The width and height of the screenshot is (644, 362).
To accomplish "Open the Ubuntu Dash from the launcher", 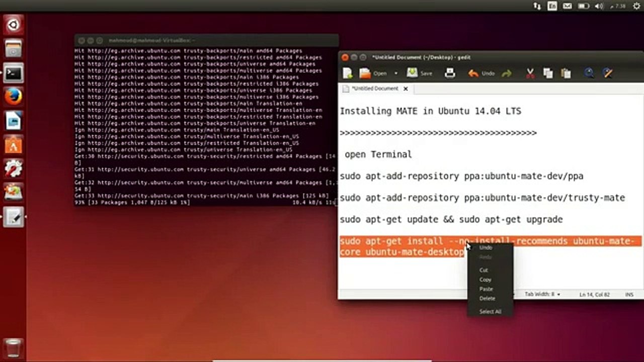I will click(13, 25).
